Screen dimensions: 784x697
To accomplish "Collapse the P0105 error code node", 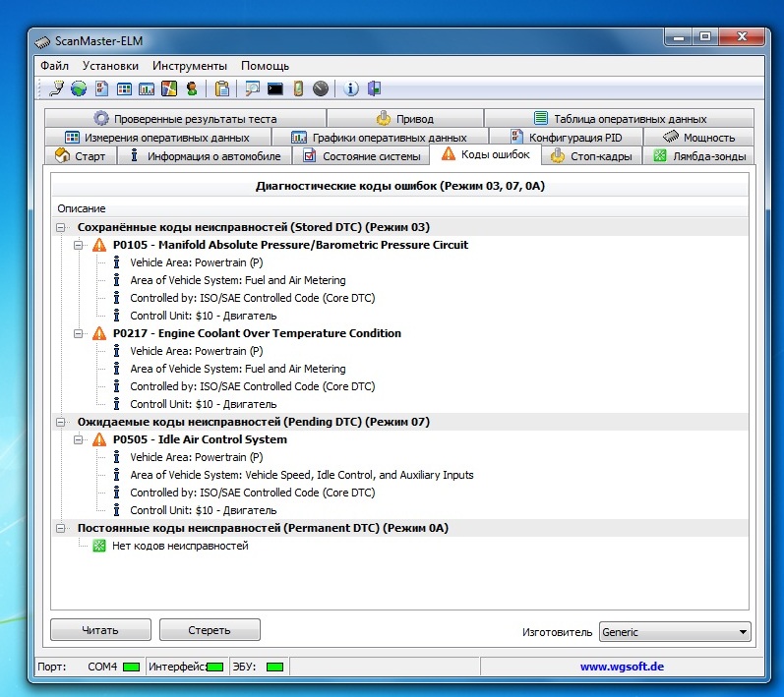I will click(x=80, y=245).
